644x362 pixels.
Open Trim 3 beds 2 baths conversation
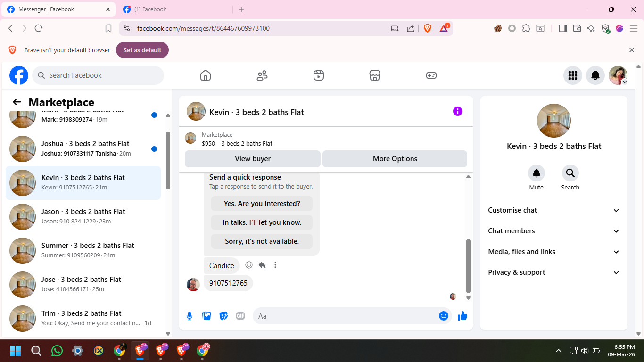point(83,319)
